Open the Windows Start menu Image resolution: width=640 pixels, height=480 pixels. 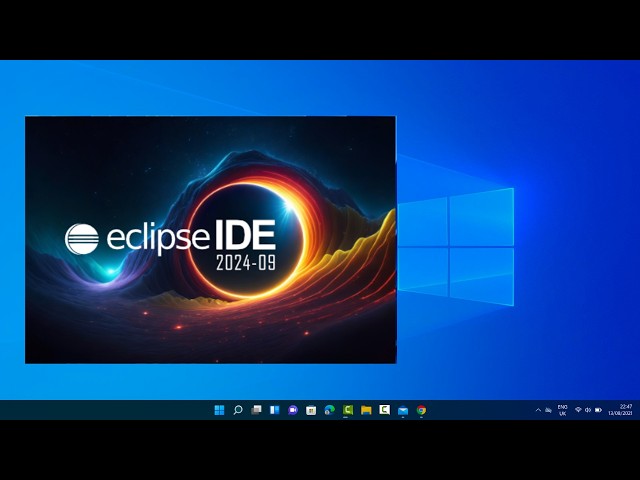219,410
